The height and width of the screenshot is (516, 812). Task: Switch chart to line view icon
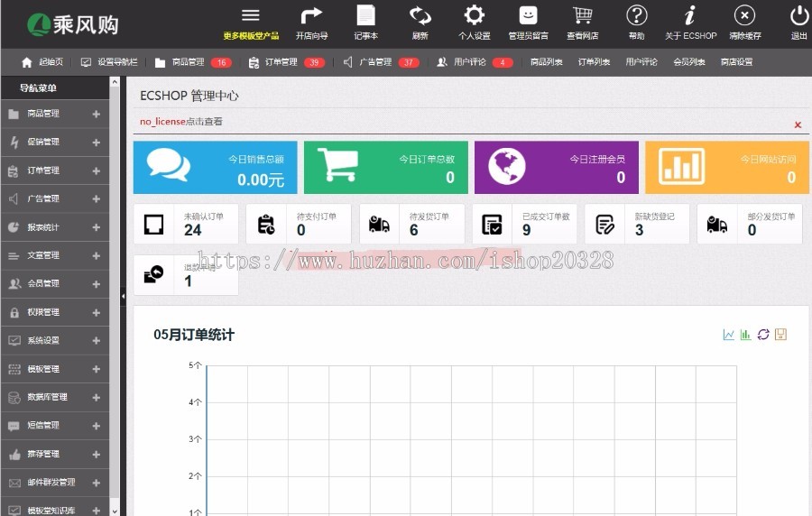[729, 335]
